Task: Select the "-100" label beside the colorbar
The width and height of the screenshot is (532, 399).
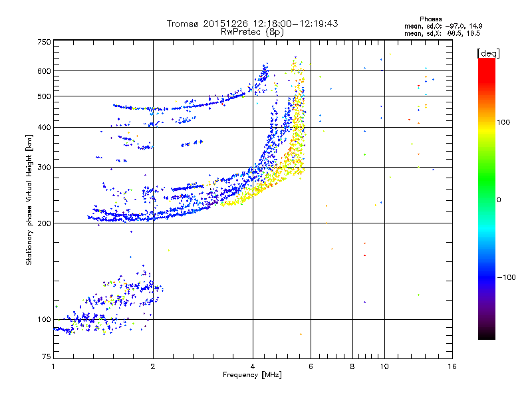Action: pyautogui.click(x=506, y=277)
